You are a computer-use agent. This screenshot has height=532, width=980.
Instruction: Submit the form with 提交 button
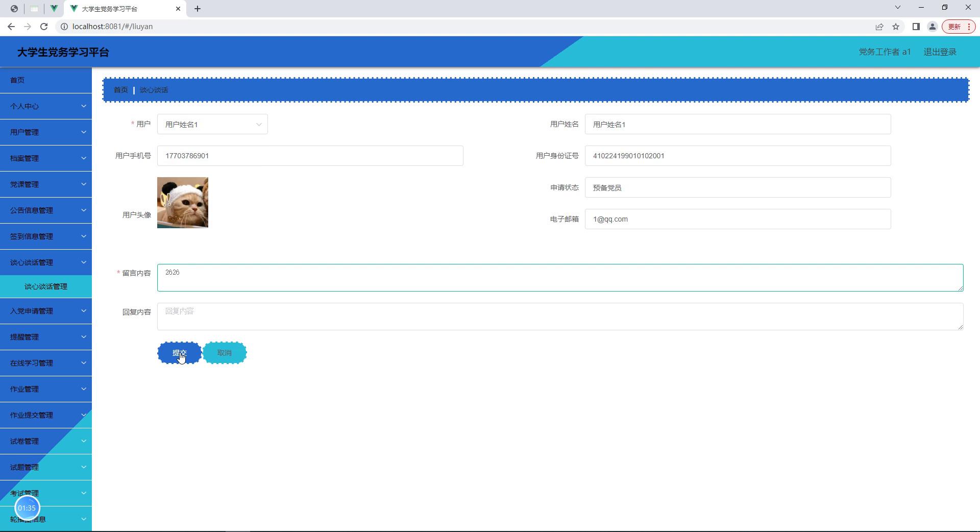pyautogui.click(x=179, y=353)
